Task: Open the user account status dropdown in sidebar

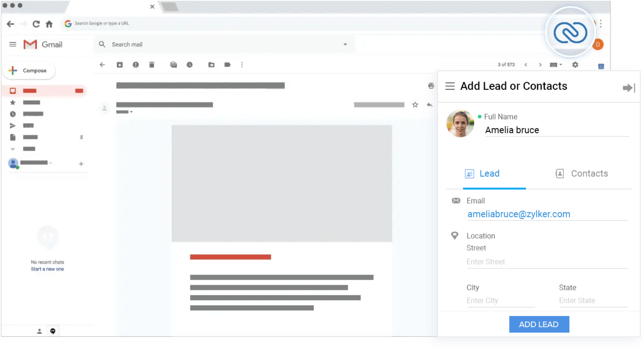Action: [x=50, y=163]
